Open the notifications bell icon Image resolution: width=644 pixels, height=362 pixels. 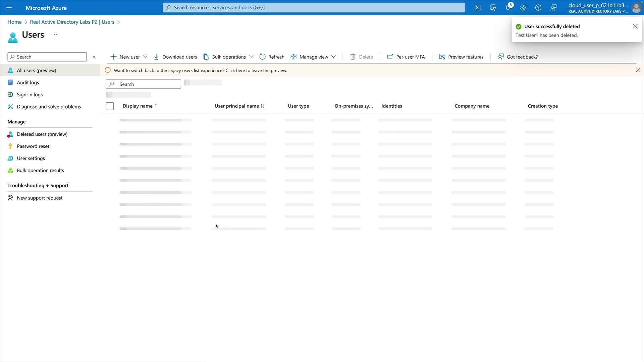(x=508, y=7)
